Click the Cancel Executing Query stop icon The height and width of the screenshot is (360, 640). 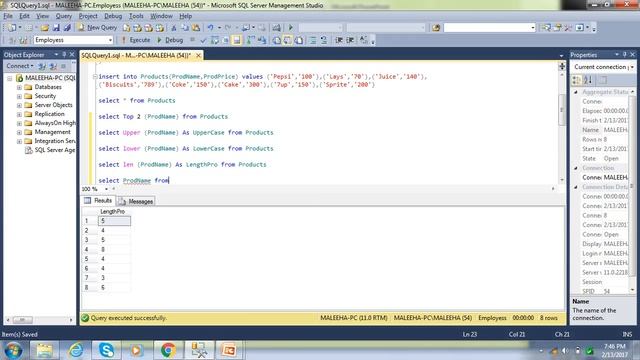coord(192,40)
